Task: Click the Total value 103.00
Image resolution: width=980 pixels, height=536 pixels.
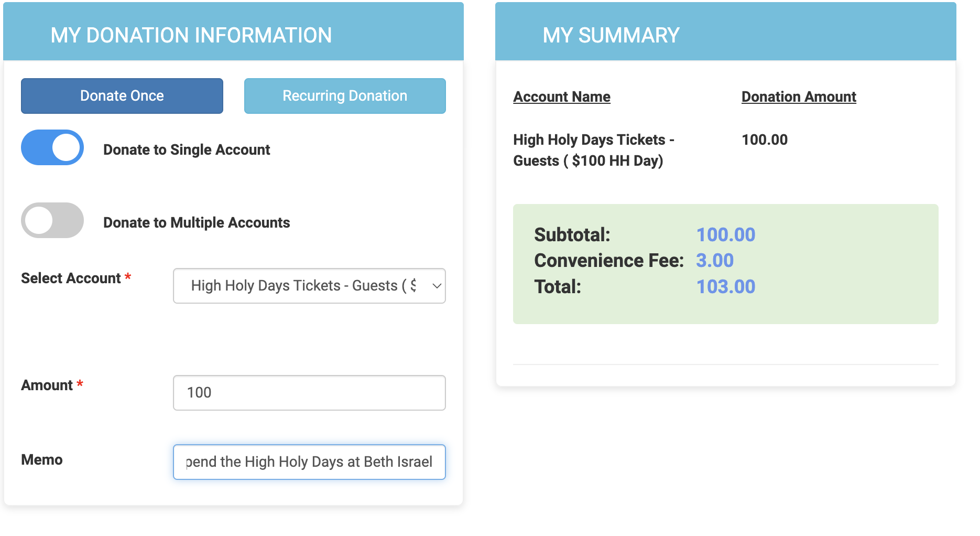Action: click(726, 287)
